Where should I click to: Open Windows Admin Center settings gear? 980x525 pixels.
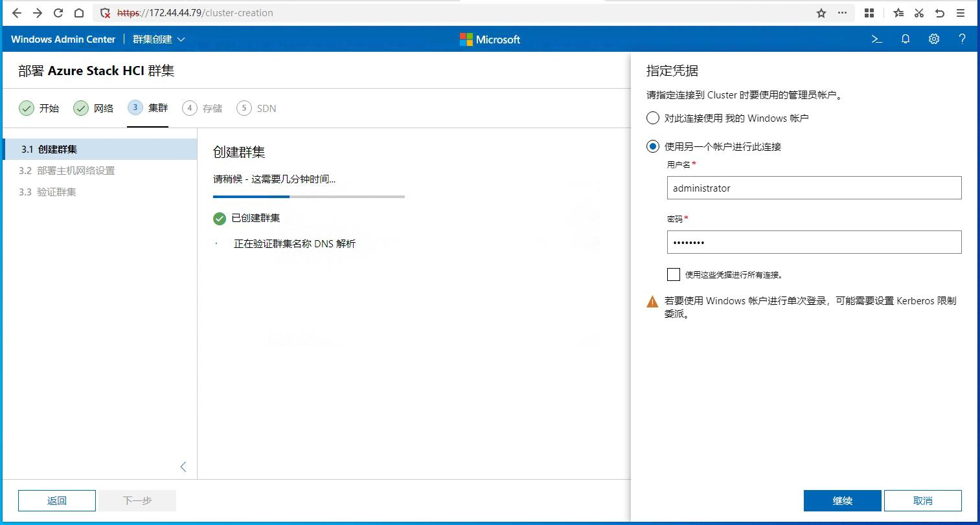(x=934, y=39)
